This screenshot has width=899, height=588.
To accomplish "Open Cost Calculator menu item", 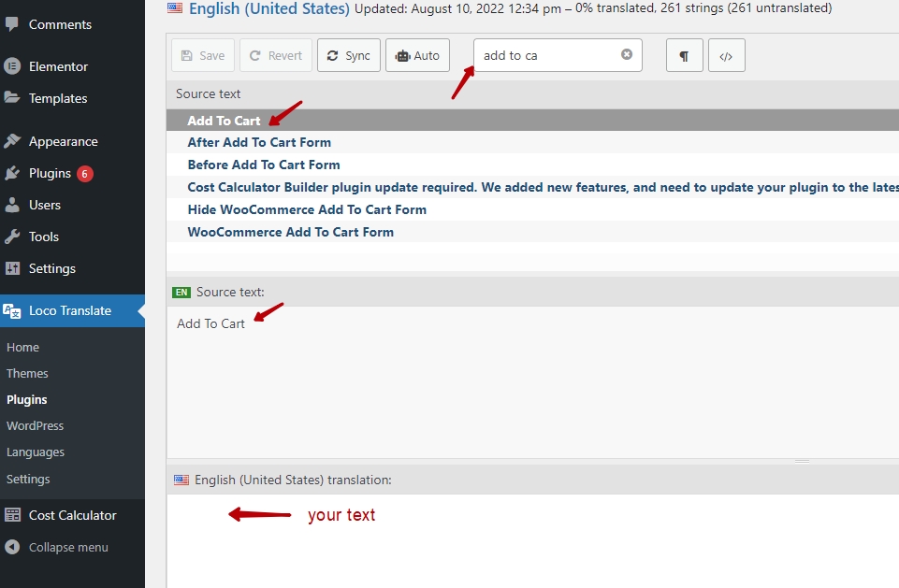I will (x=73, y=515).
